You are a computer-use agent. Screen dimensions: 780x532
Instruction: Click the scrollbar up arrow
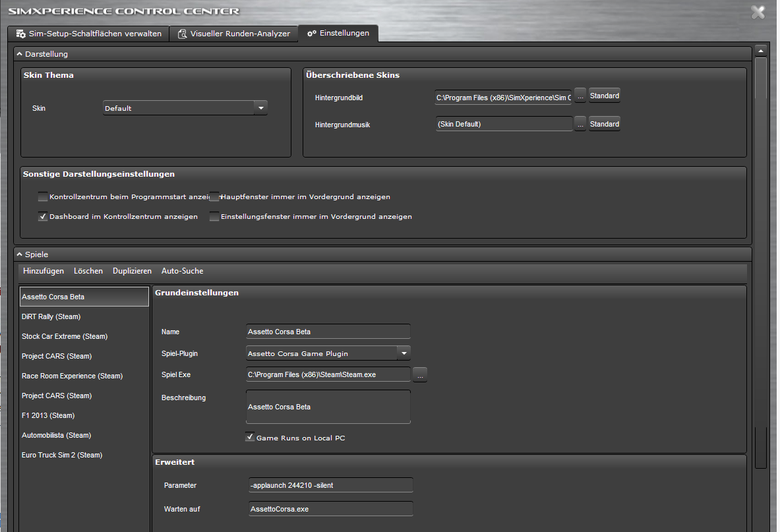[x=761, y=50]
